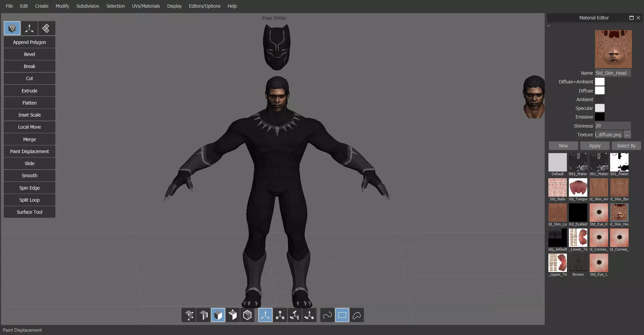Image resolution: width=644 pixels, height=335 pixels.
Task: Activate the Paint Displacement tool
Action: pos(30,151)
